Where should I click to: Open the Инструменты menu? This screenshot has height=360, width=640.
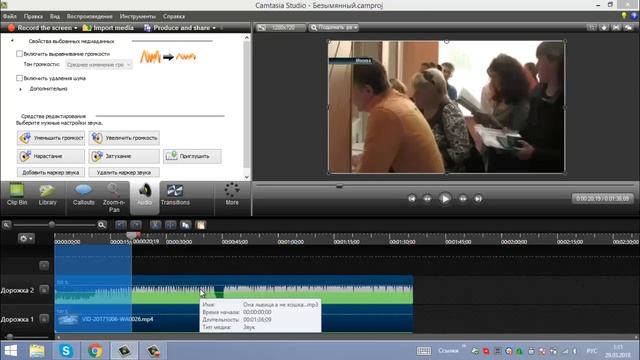click(138, 16)
